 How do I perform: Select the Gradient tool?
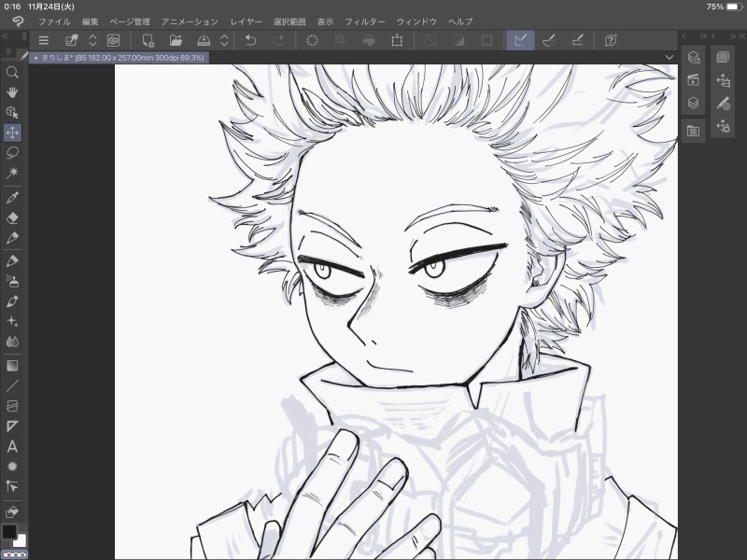pos(12,366)
